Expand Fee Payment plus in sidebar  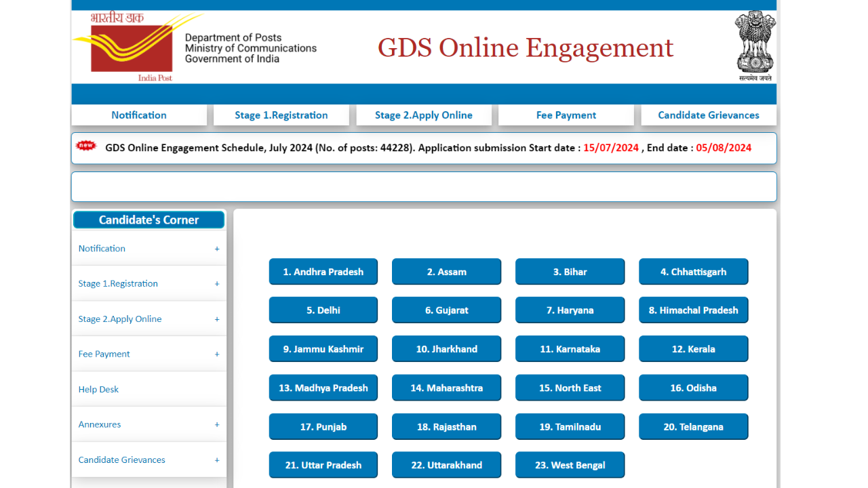coord(217,354)
